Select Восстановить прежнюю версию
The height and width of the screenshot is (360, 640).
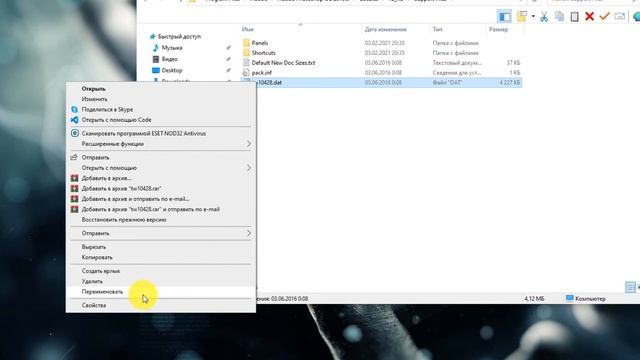[x=161, y=220]
